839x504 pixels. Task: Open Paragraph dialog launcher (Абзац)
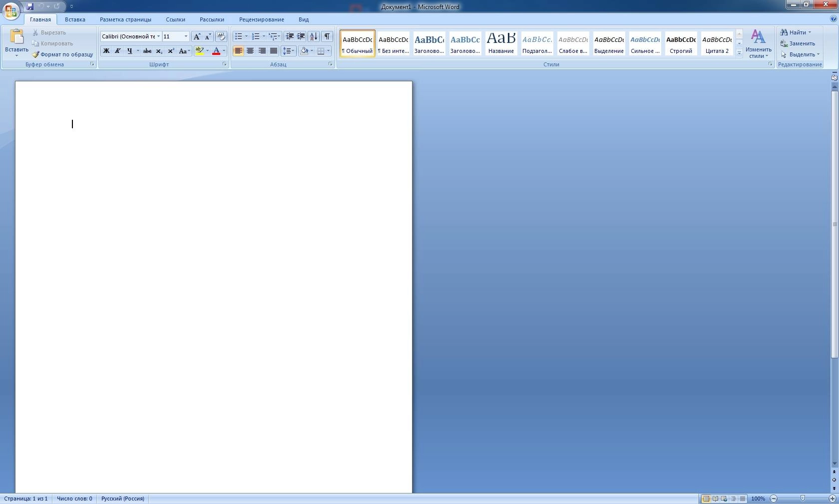(330, 64)
